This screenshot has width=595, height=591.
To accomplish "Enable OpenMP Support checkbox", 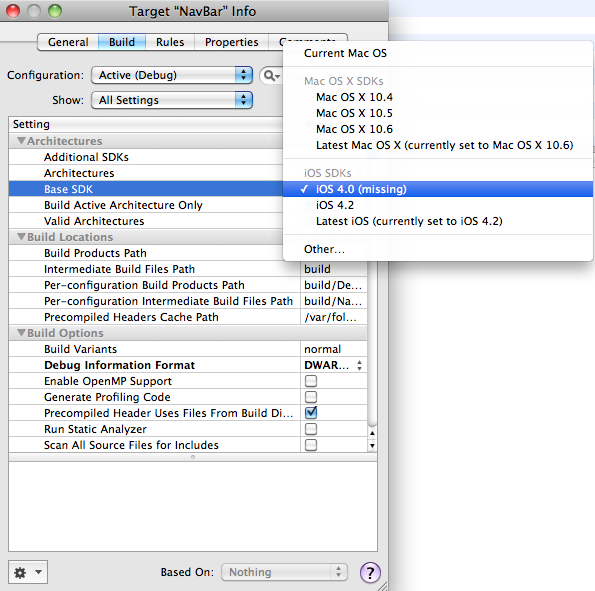I will tap(311, 381).
